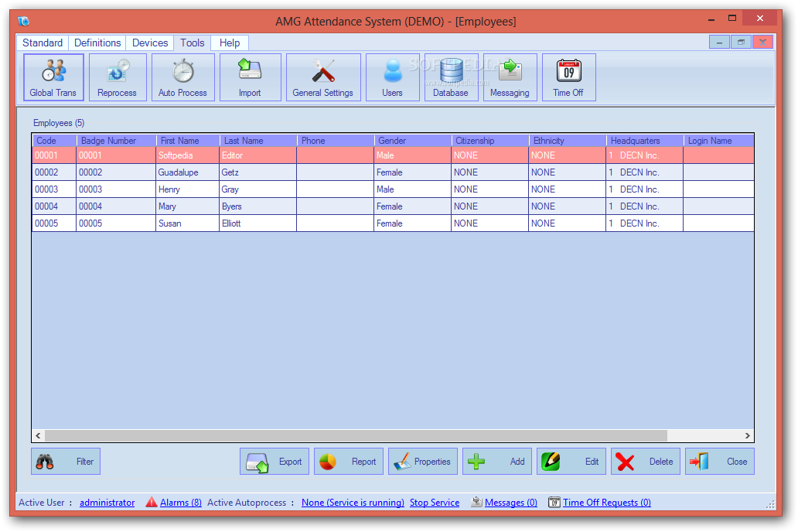Sort by First Name column header
This screenshot has width=798, height=532.
pos(189,141)
